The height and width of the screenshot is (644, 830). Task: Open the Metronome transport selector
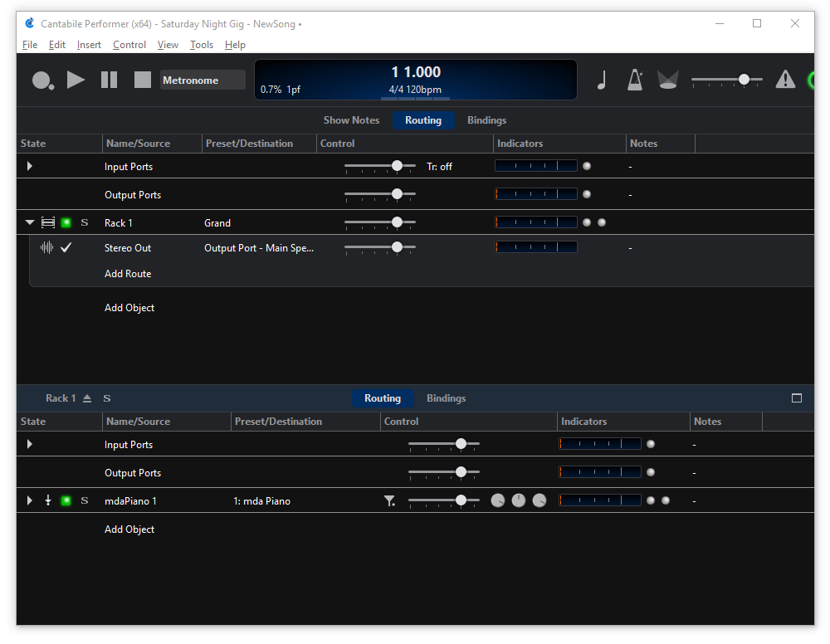coord(203,80)
